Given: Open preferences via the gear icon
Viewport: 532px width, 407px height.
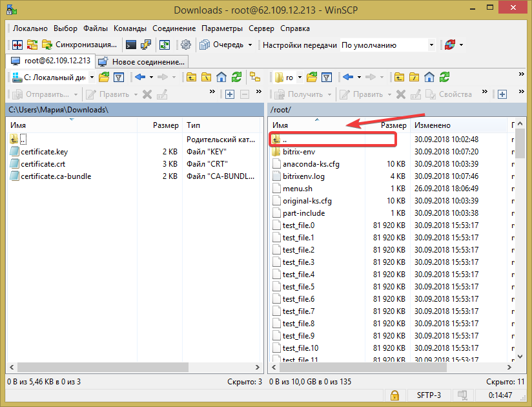Looking at the screenshot, I should point(185,45).
